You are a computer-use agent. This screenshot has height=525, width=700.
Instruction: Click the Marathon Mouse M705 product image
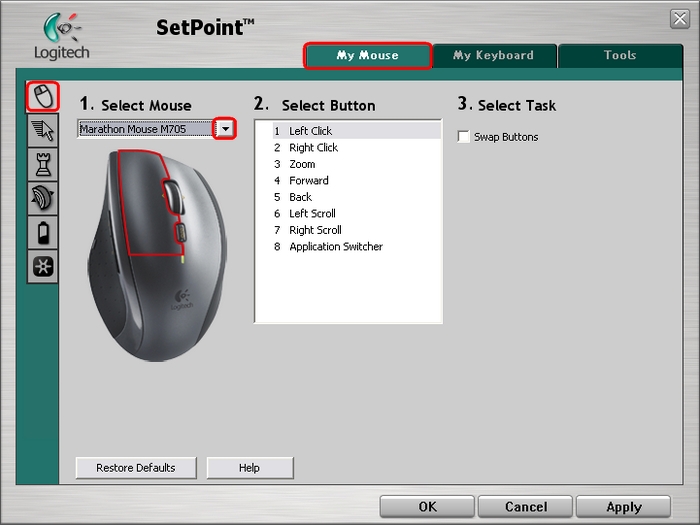coord(157,255)
